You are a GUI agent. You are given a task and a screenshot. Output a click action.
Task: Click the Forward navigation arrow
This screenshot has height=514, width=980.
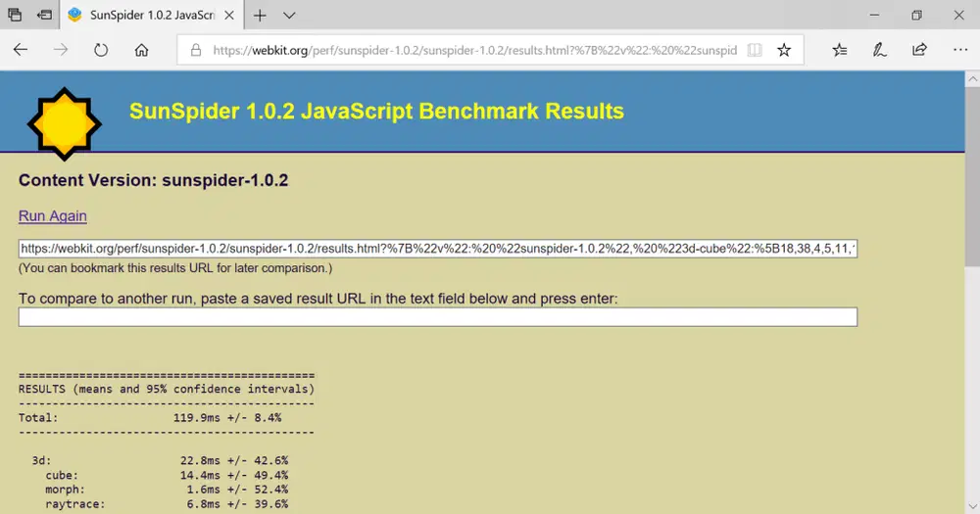[x=61, y=50]
